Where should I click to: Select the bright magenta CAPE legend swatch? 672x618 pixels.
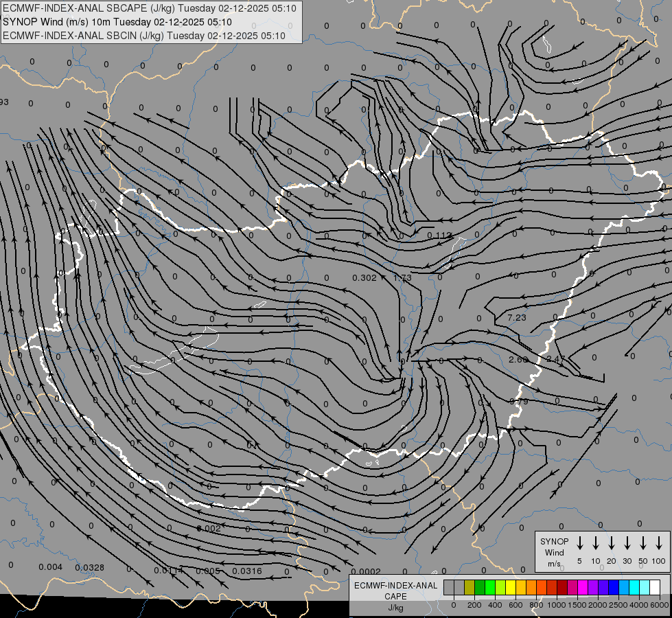tap(583, 587)
